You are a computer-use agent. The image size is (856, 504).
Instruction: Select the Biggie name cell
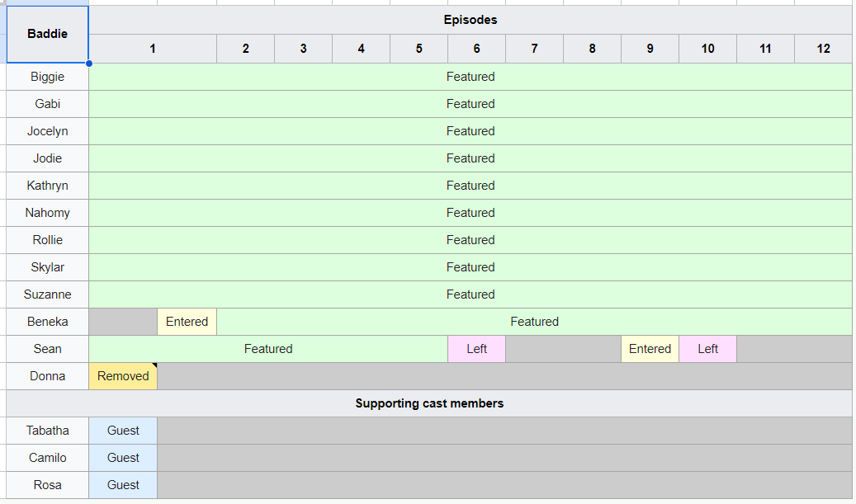tap(47, 77)
